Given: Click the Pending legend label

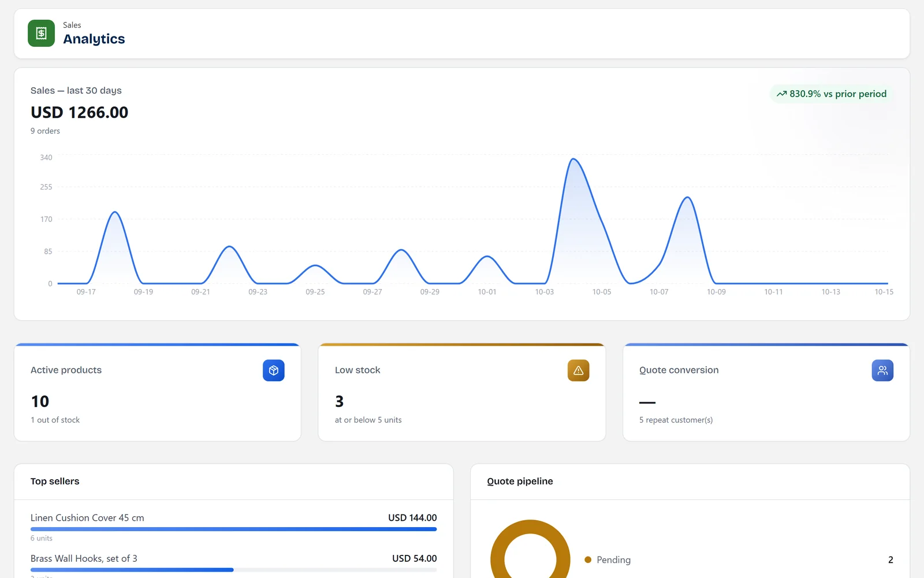Looking at the screenshot, I should 613,560.
